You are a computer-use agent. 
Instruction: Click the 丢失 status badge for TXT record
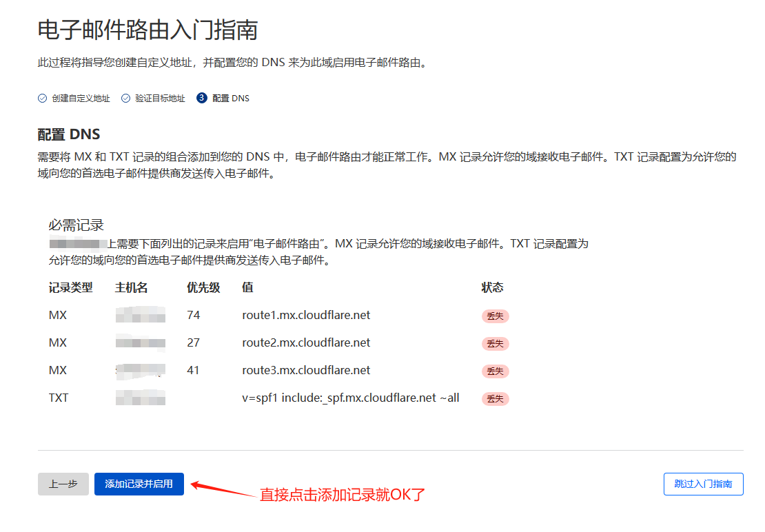click(x=496, y=399)
